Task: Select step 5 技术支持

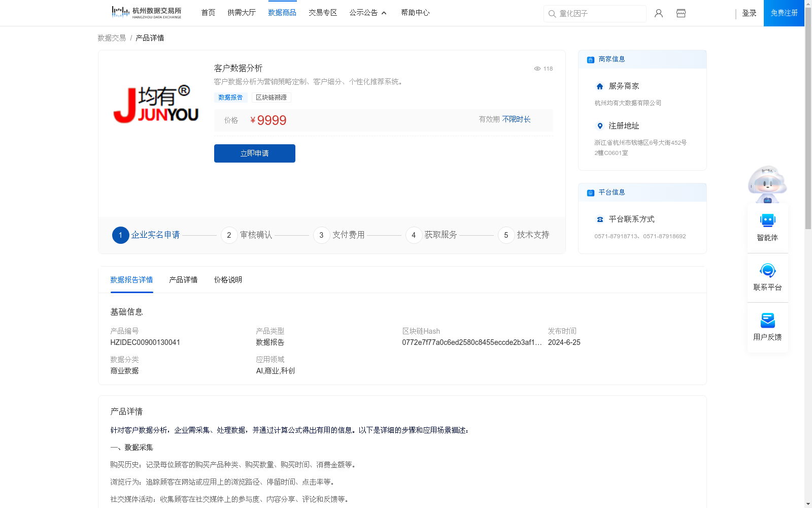Action: click(x=524, y=235)
